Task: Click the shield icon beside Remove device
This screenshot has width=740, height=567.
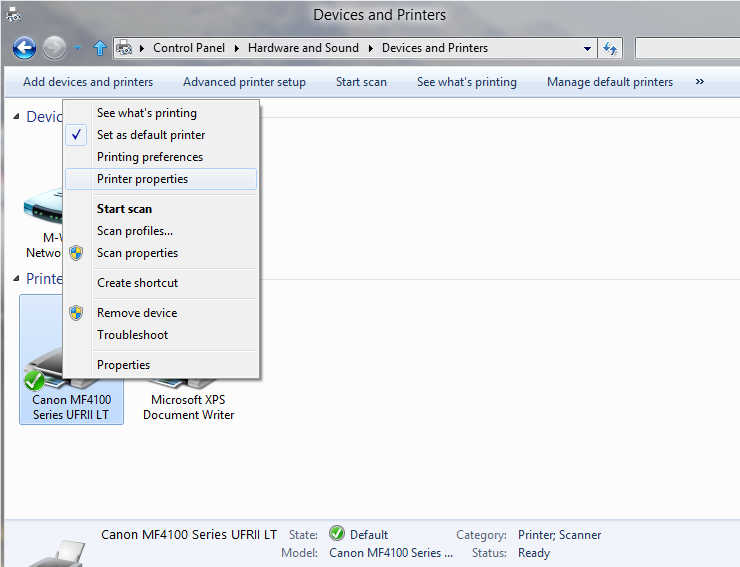Action: pos(76,313)
